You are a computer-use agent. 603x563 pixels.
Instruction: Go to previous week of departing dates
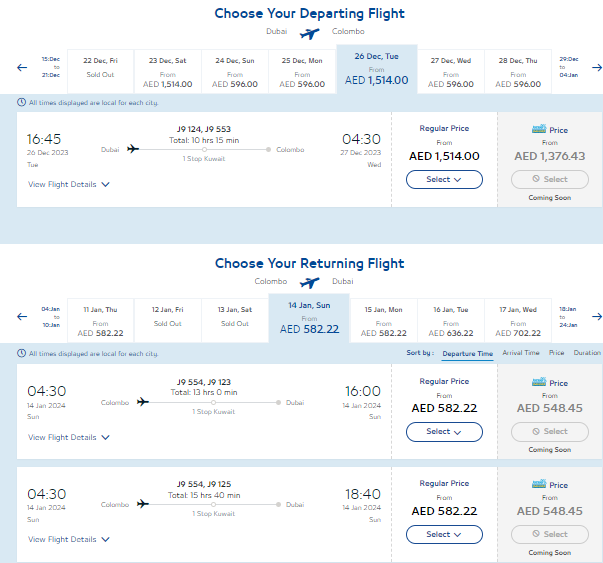coord(22,68)
